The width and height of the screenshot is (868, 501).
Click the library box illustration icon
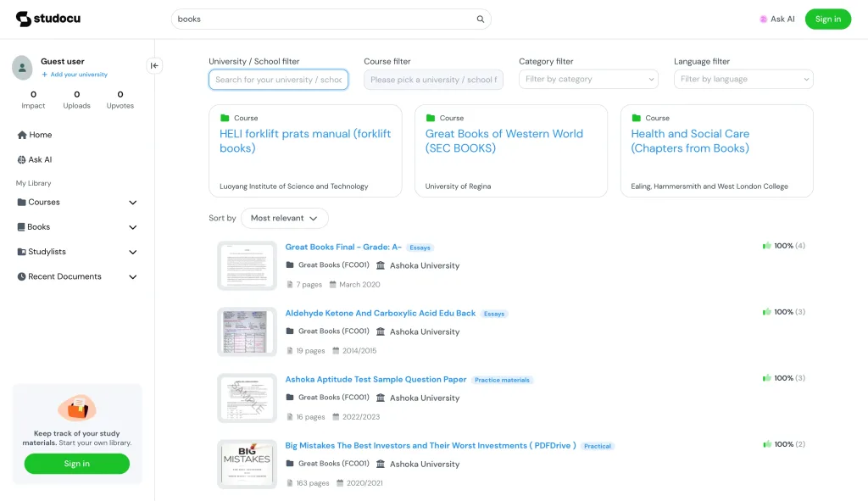coord(77,409)
